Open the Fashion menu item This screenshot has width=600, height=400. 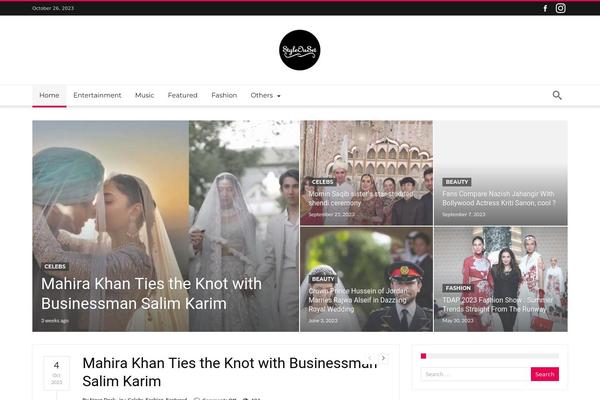pos(224,95)
